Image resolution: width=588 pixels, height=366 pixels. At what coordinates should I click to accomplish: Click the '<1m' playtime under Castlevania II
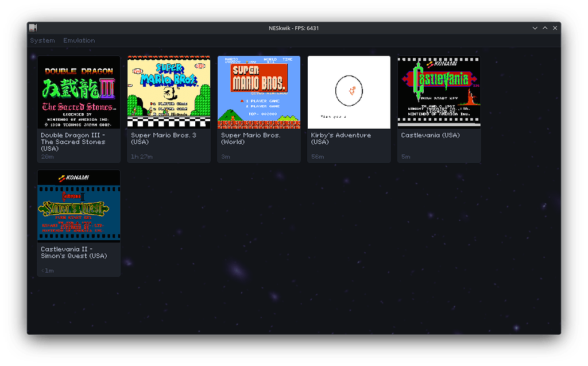click(x=47, y=271)
